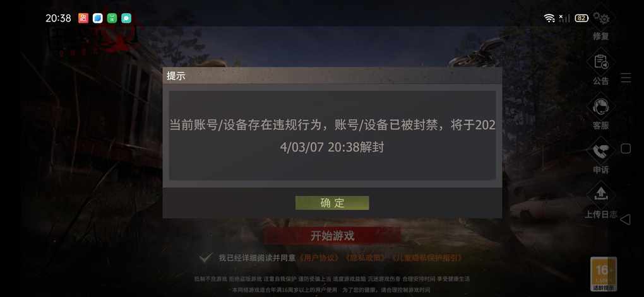Open the Android recents menu lines
The height and width of the screenshot is (297, 644).
click(x=626, y=78)
